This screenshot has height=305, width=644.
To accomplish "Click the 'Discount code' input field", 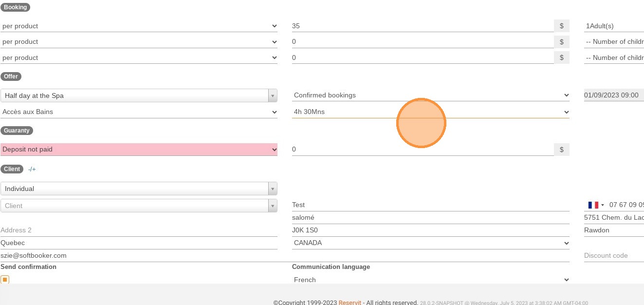I will (614, 255).
